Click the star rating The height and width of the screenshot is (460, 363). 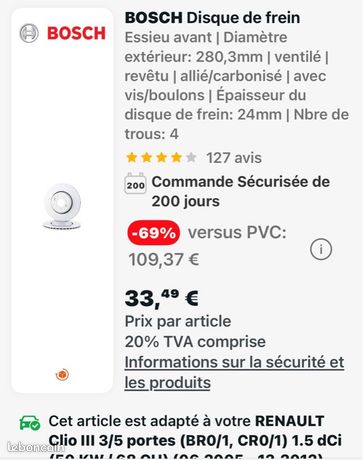point(161,157)
